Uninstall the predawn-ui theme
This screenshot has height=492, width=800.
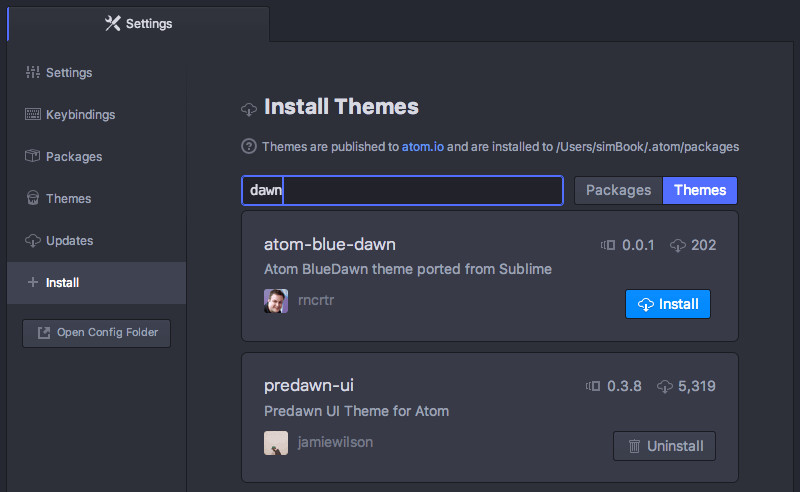pos(664,446)
